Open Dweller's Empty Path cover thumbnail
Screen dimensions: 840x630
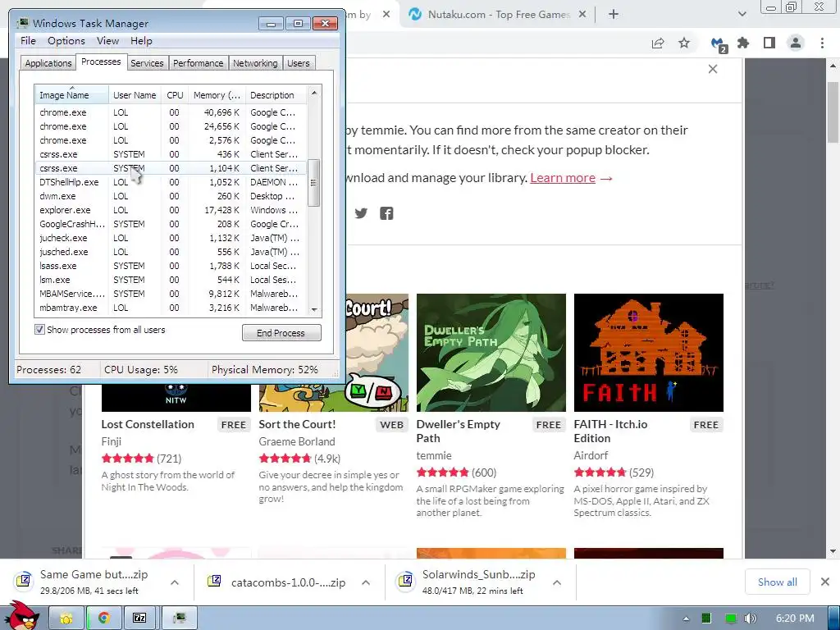(491, 353)
